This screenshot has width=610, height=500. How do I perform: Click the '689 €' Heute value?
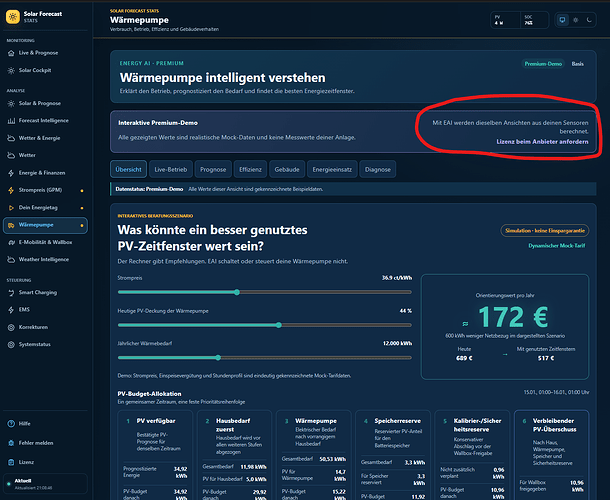pos(464,358)
